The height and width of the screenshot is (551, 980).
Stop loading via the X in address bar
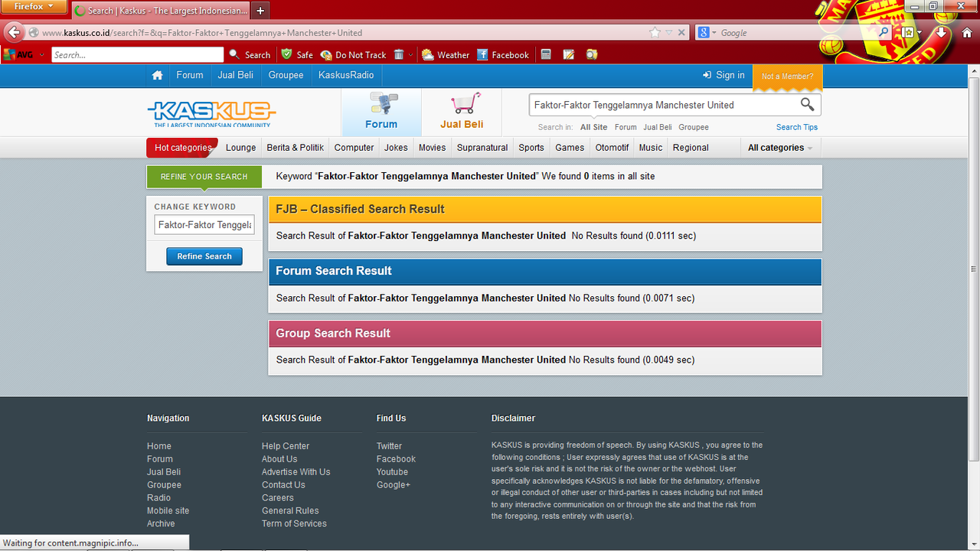681,32
